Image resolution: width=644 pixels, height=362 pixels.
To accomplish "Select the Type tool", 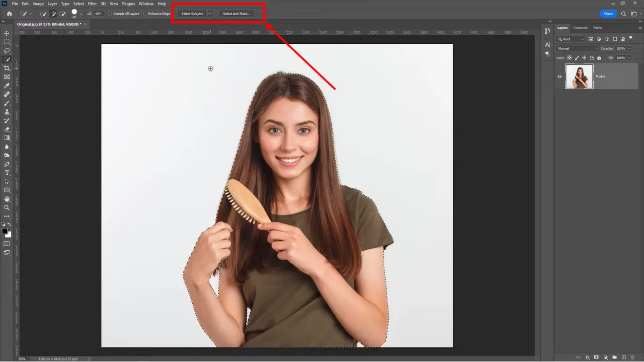I will pos(7,173).
